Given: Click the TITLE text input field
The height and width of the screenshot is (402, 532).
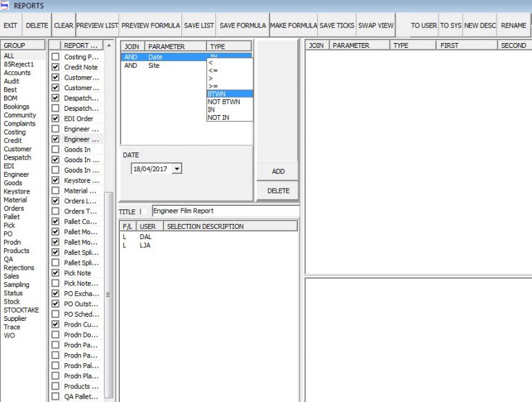Looking at the screenshot, I should point(224,211).
